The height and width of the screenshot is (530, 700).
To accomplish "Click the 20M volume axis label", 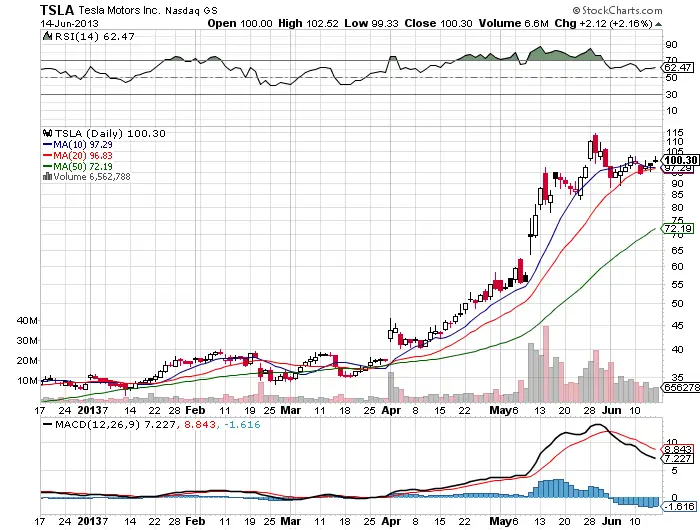I will (27, 361).
